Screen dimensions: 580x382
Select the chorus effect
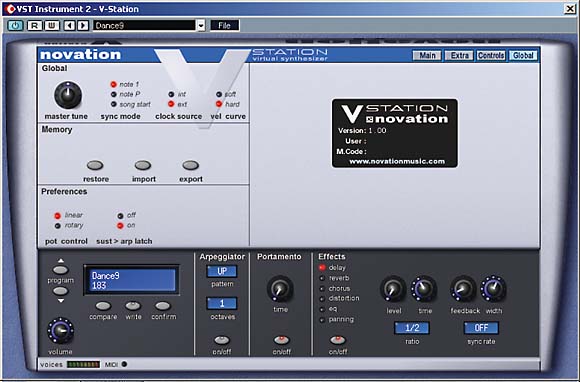click(322, 288)
